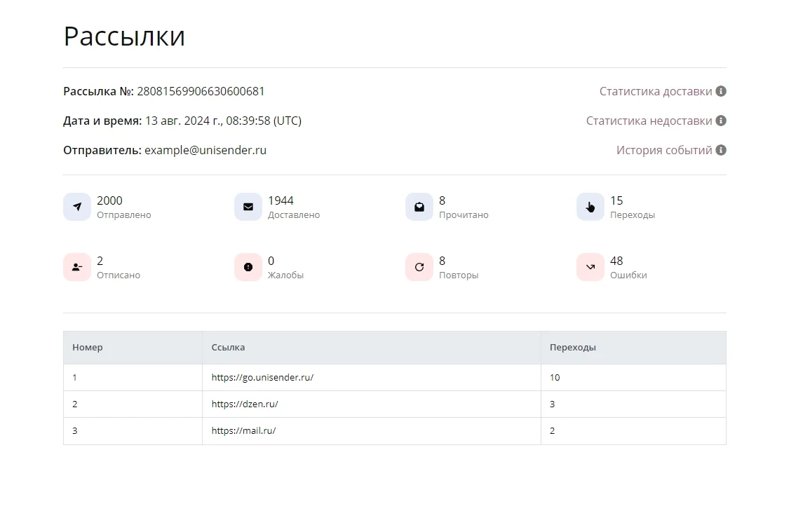Image resolution: width=810 pixels, height=532 pixels.
Task: Click the Переходы pointer hand icon
Action: coord(590,207)
